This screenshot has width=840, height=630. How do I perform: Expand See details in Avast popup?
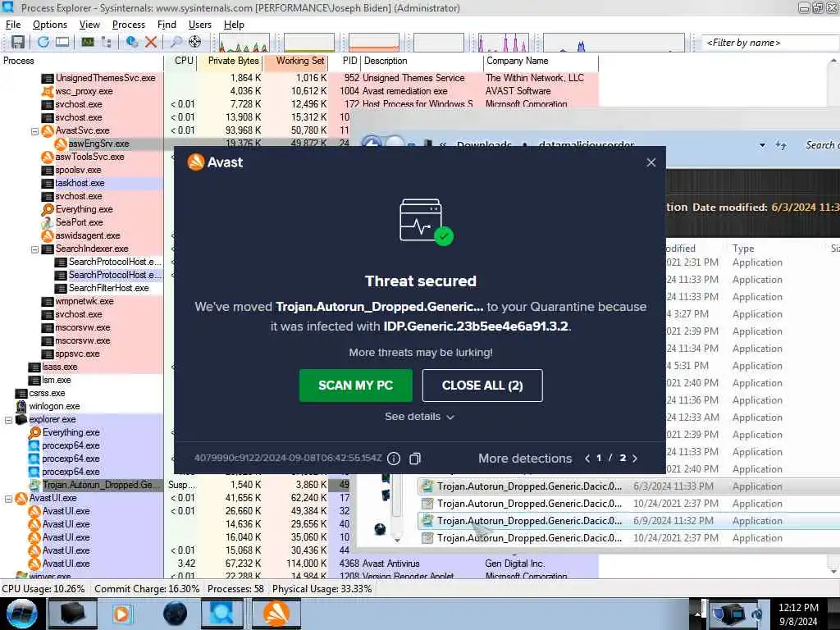419,417
